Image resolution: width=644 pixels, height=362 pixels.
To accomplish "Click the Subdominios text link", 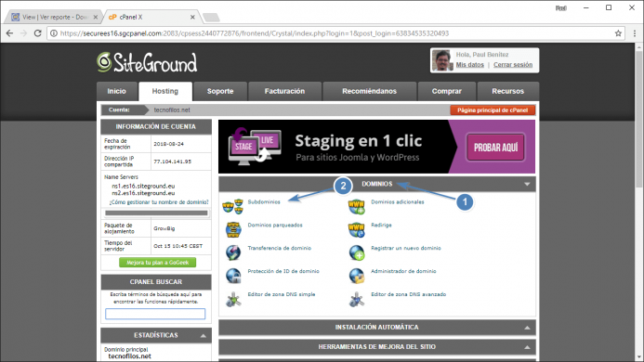I will coord(264,202).
